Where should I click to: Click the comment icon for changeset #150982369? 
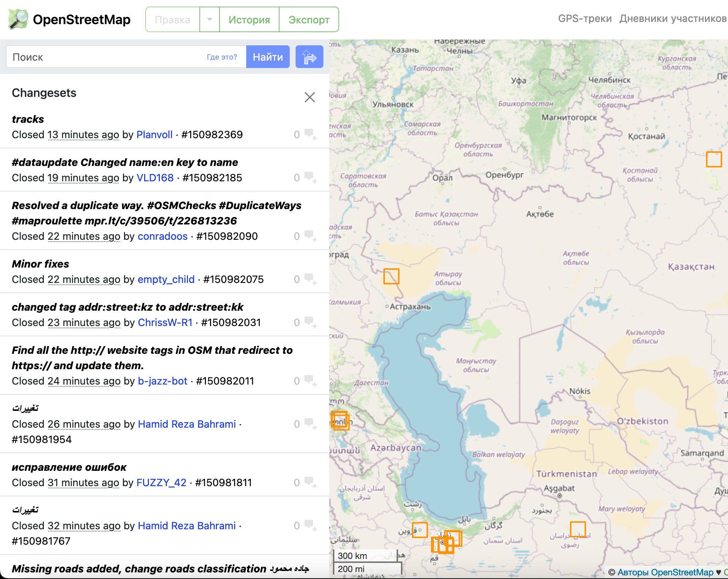(x=310, y=134)
